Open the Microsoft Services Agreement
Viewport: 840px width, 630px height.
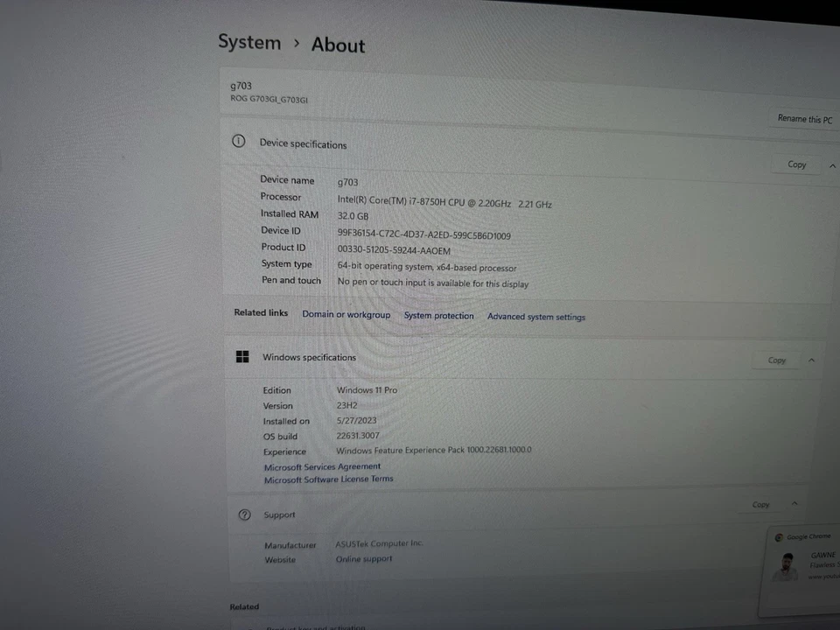pos(322,466)
